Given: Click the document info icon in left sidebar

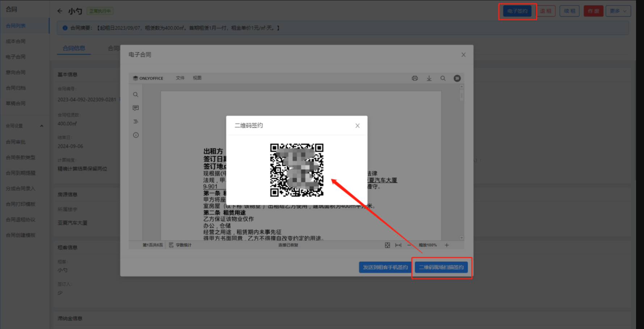Looking at the screenshot, I should [x=136, y=135].
